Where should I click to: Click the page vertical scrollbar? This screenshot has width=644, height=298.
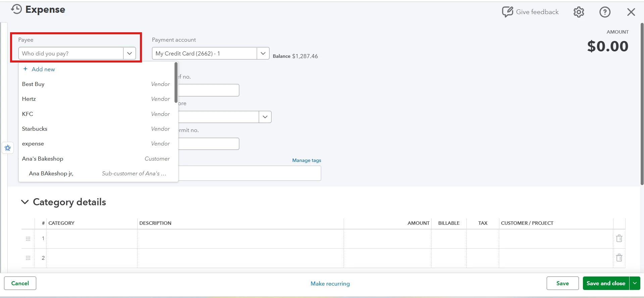(x=642, y=104)
